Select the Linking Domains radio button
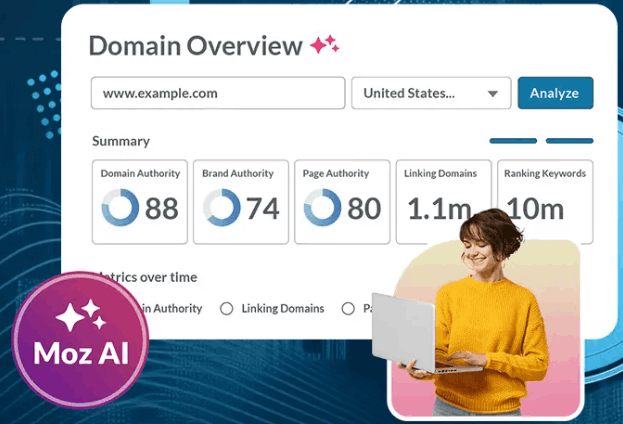This screenshot has height=424, width=623. pos(226,308)
